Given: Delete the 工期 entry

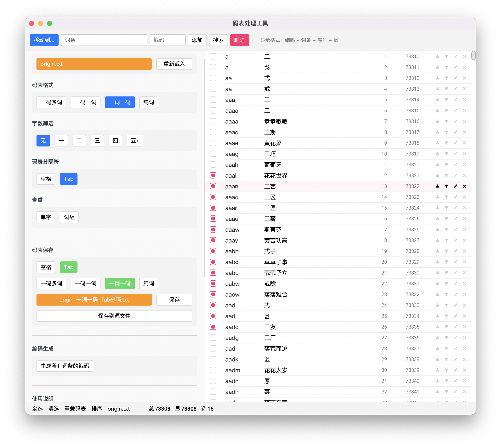Looking at the screenshot, I should pos(464,132).
